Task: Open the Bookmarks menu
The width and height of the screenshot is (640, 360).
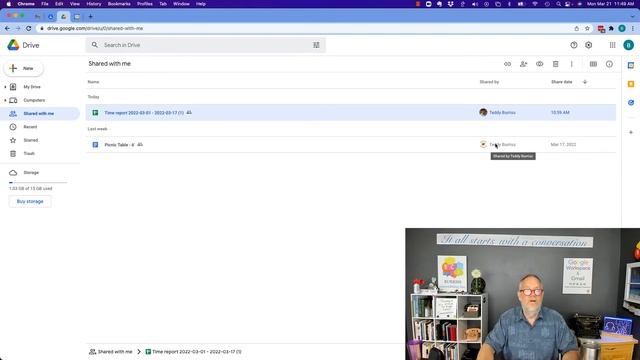Action: pyautogui.click(x=119, y=4)
